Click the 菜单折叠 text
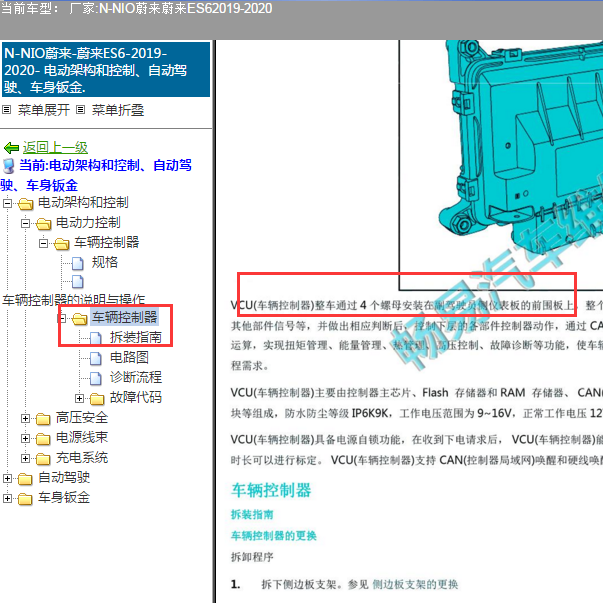 pos(118,110)
